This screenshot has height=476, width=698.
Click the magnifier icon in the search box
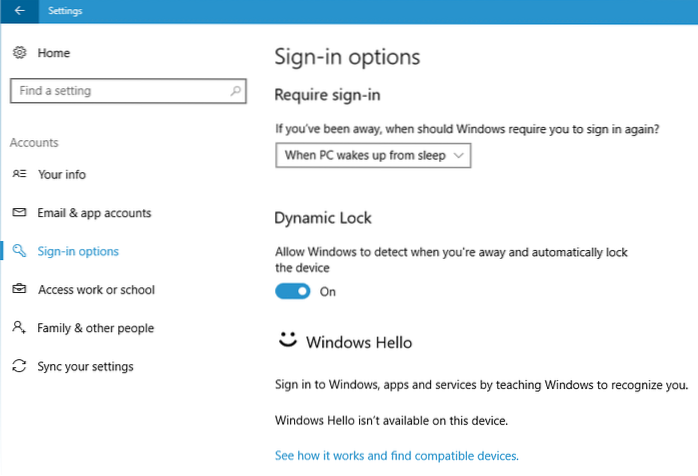[235, 91]
